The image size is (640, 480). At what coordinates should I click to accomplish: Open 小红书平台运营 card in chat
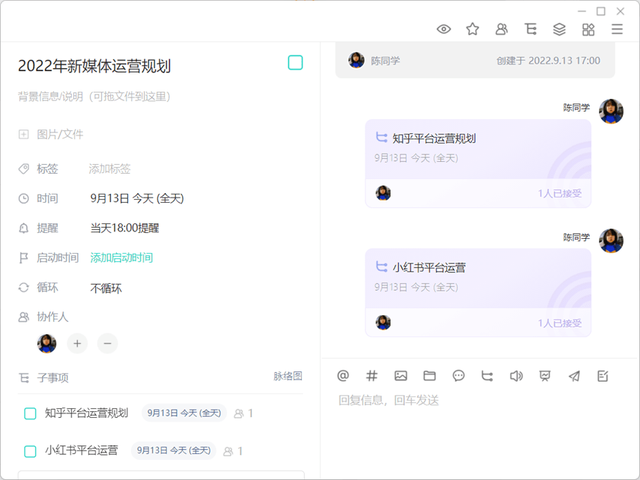[x=478, y=293]
